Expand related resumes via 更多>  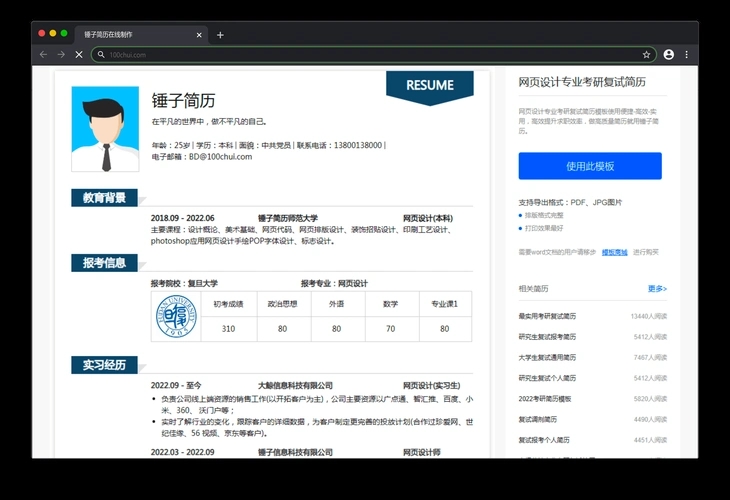tap(657, 289)
